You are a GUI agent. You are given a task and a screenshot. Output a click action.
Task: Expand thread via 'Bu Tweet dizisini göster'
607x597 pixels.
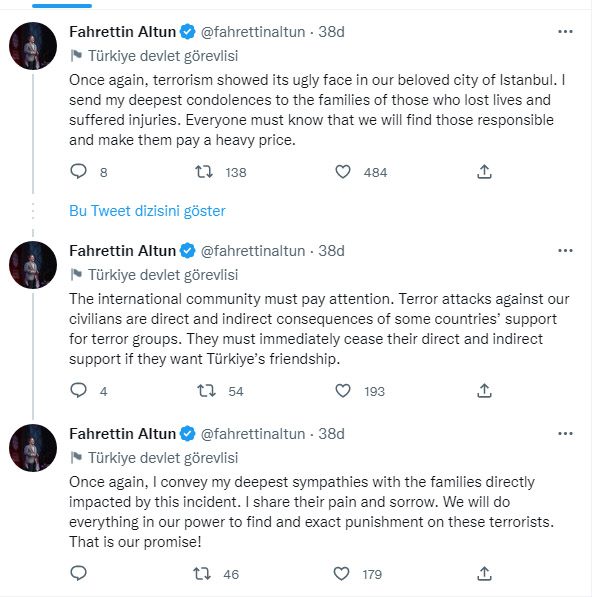[x=147, y=211]
